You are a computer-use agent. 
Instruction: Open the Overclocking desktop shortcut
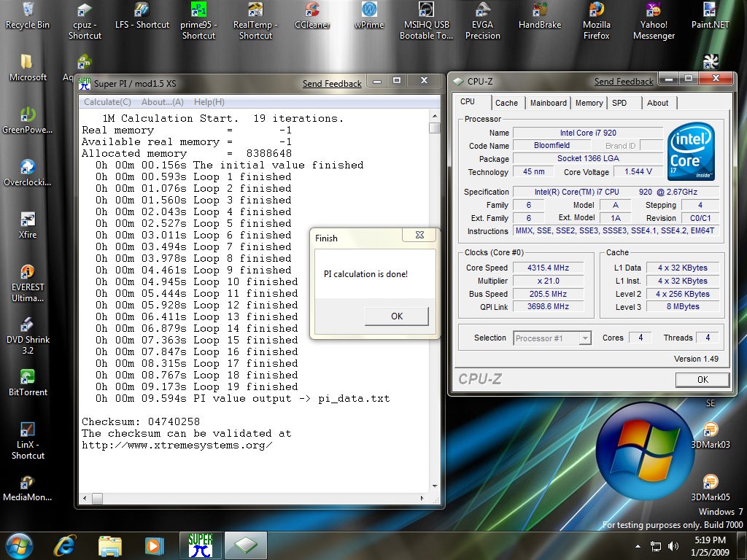pos(28,173)
